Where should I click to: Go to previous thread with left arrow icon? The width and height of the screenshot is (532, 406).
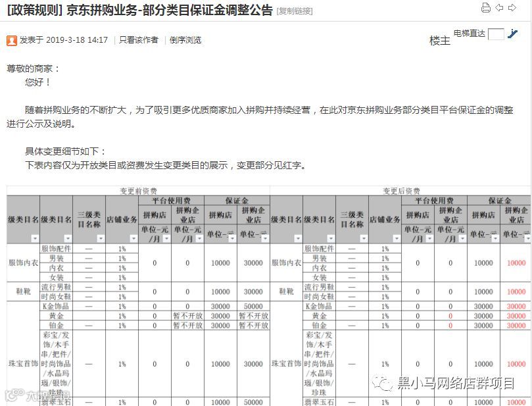499,7
